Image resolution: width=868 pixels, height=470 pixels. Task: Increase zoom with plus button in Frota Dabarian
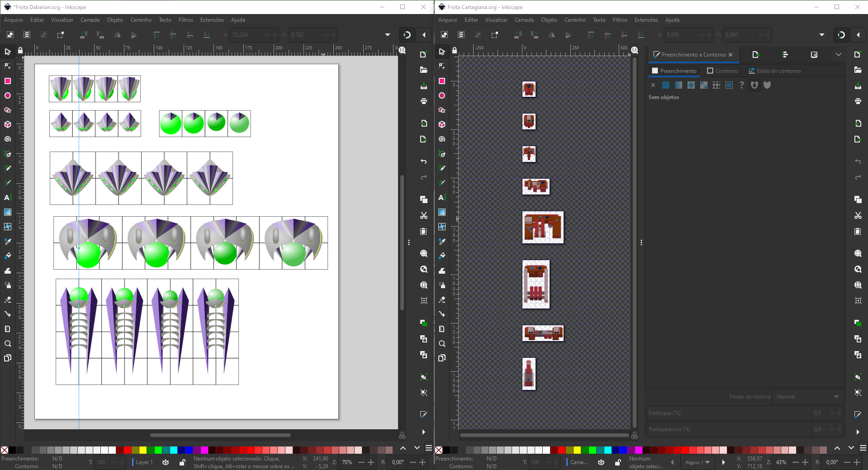(371, 462)
